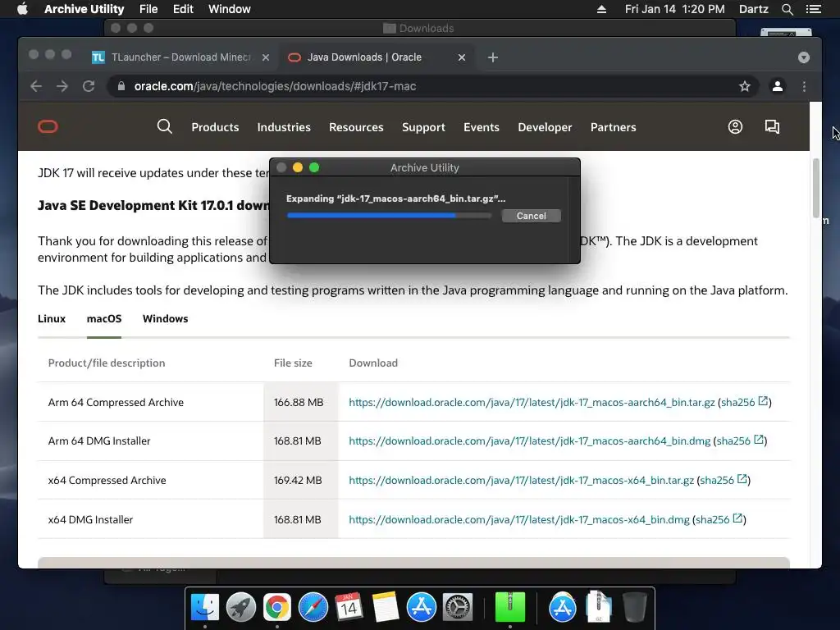Open the Resources navigation menu
The height and width of the screenshot is (630, 840).
point(356,127)
